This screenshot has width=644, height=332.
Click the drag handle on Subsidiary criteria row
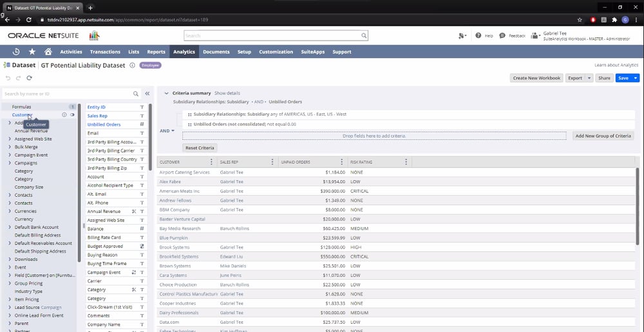[x=190, y=115]
